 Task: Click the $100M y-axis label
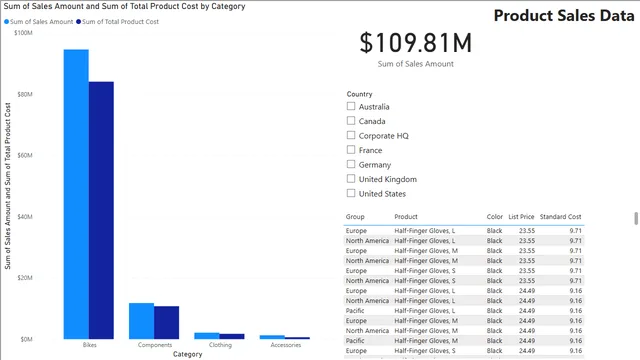tap(23, 33)
